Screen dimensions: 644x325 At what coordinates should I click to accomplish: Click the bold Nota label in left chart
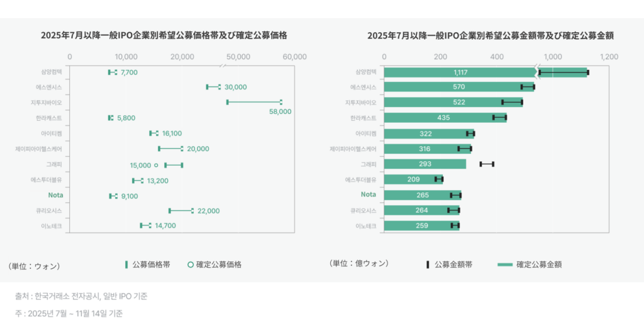55,195
